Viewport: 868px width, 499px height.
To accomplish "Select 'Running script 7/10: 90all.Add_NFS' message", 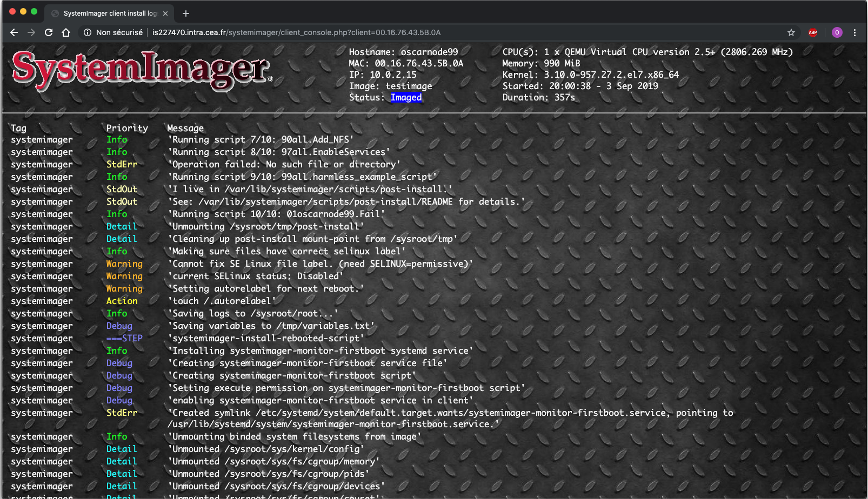I will pos(261,139).
